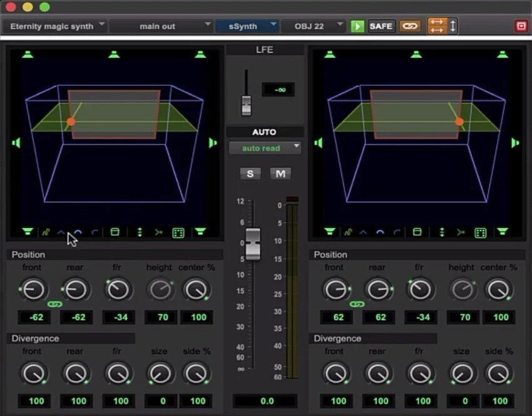Image resolution: width=532 pixels, height=416 pixels.
Task: Click the orange link panners icon in header
Action: 410,26
